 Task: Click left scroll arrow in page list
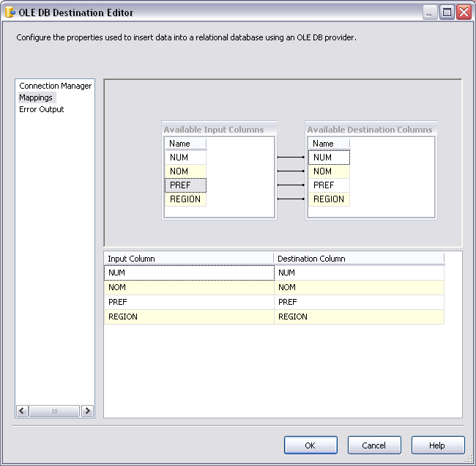(x=22, y=411)
